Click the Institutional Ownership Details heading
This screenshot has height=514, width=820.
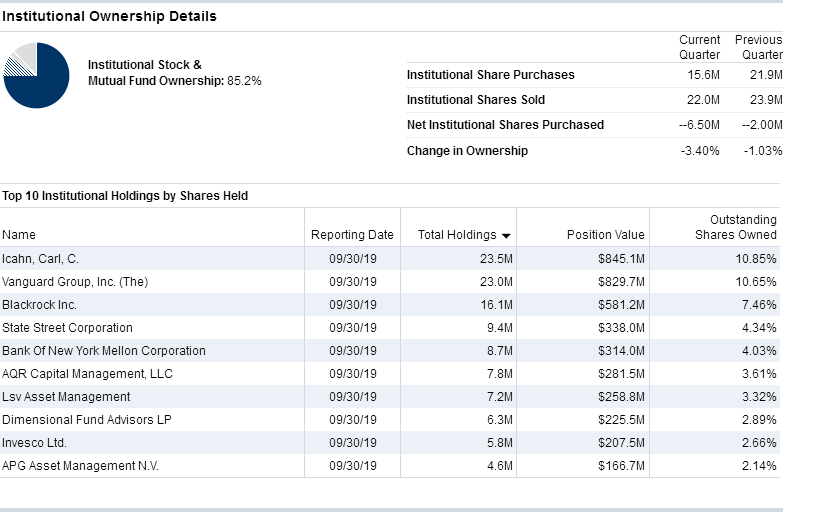coord(109,16)
